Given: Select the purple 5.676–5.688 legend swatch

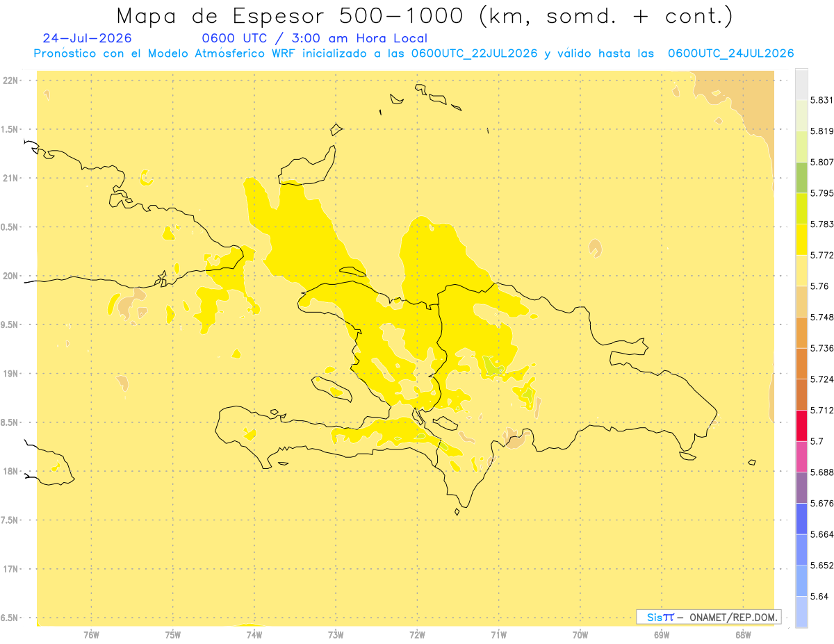Looking at the screenshot, I should click(x=801, y=488).
